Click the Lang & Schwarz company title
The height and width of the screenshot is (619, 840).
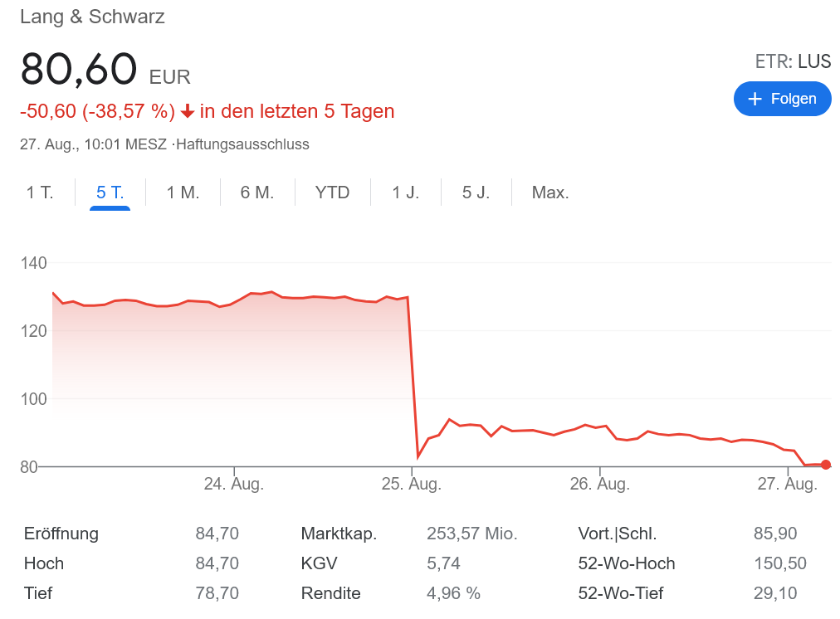[x=92, y=17]
